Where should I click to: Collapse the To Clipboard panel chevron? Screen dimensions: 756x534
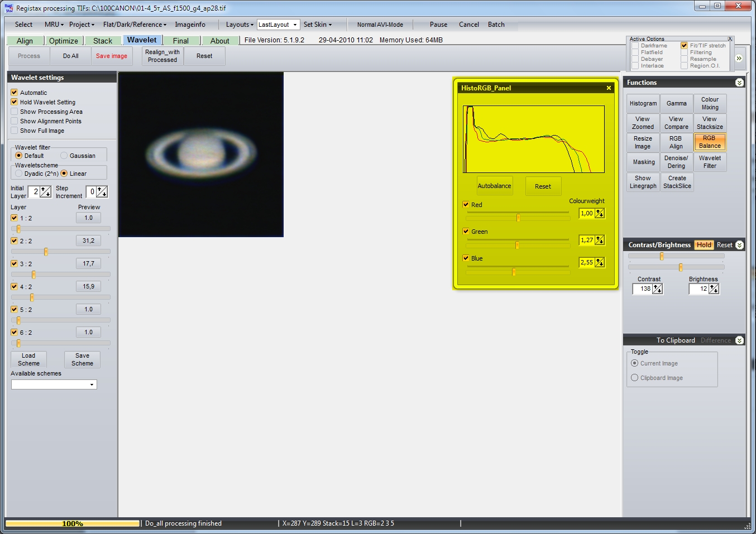coord(739,340)
